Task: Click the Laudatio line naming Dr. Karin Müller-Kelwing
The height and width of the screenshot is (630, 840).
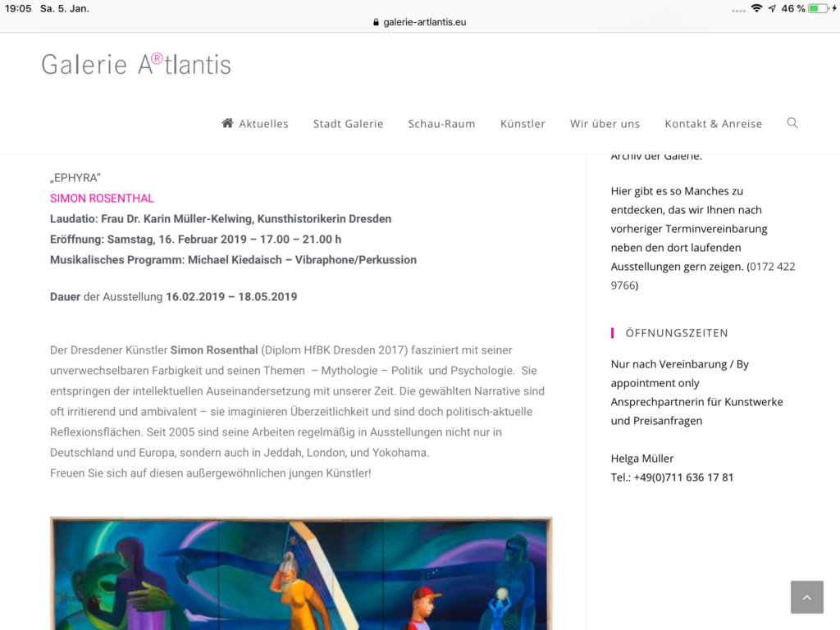Action: tap(221, 219)
